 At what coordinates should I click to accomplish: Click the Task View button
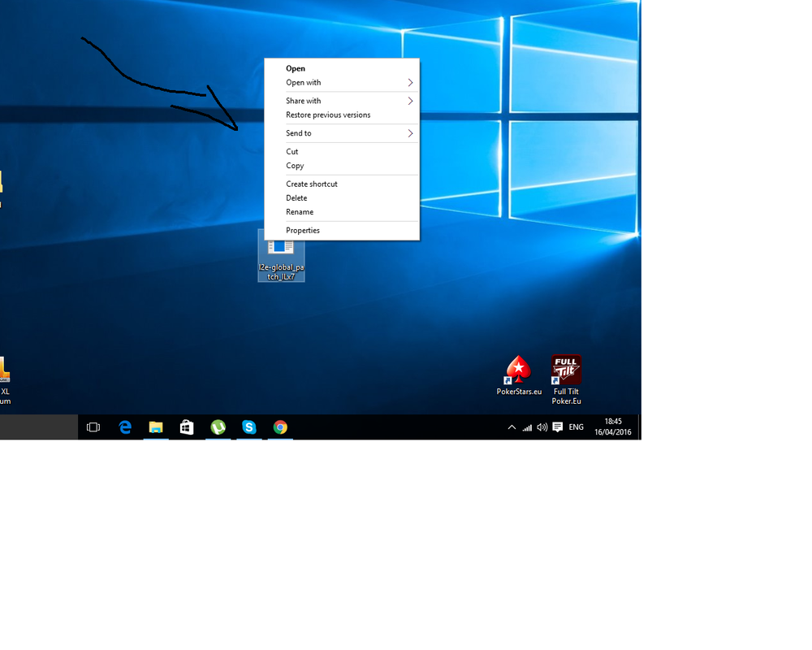pyautogui.click(x=93, y=427)
